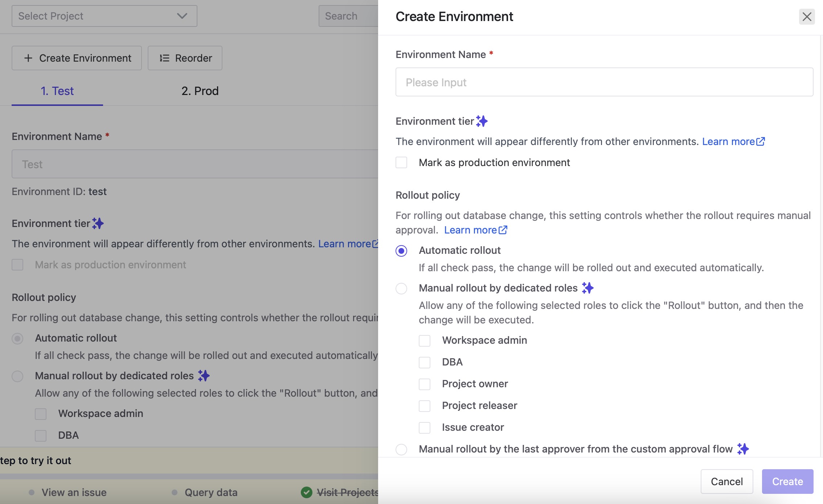Click the Create Environment plus icon
Viewport: 823px width, 504px height.
[28, 58]
